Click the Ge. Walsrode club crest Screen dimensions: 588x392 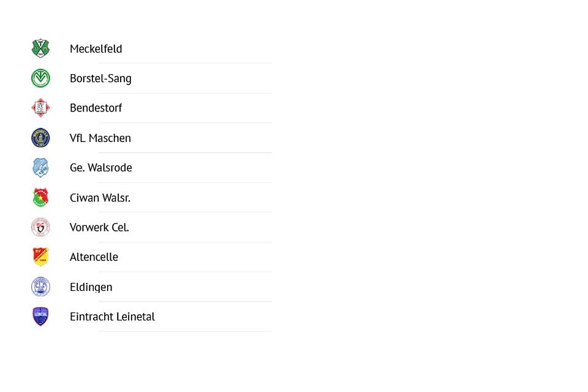40,167
